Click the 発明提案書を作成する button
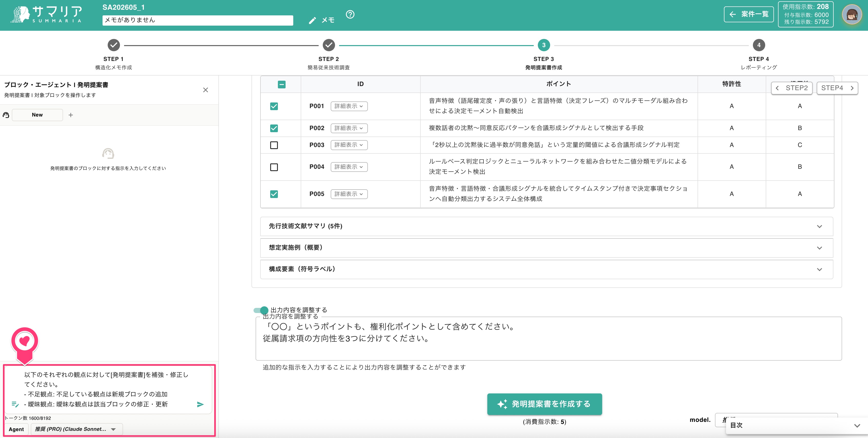The height and width of the screenshot is (438, 868). [x=544, y=404]
